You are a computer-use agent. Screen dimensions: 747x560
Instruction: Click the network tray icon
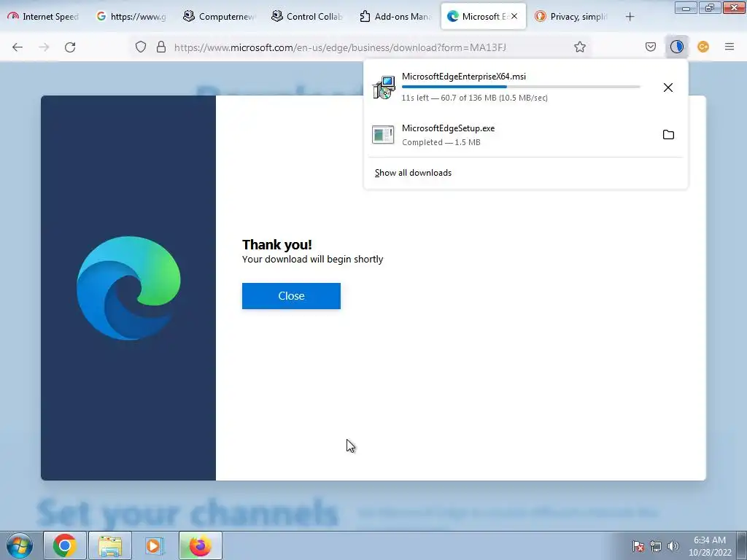[x=656, y=546]
